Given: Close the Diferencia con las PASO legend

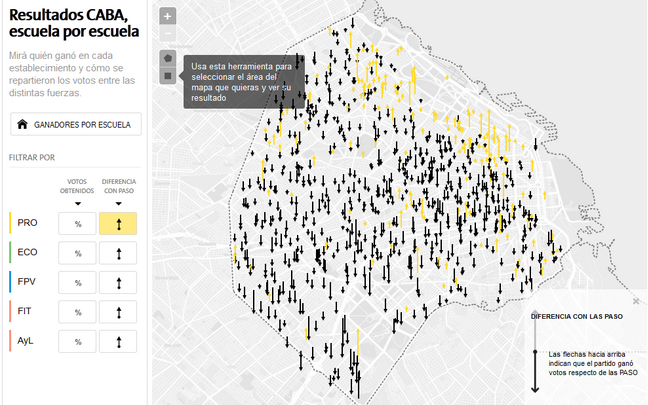Looking at the screenshot, I should pos(636,301).
